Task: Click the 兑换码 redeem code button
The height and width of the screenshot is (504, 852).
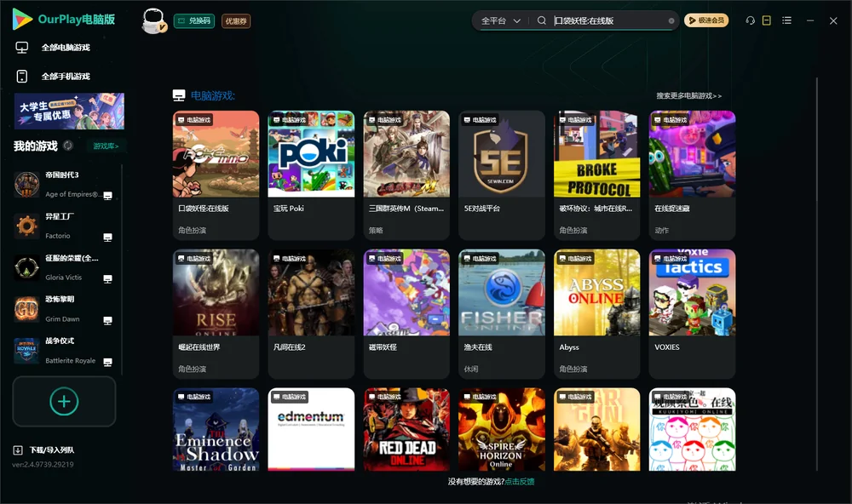Action: click(194, 21)
